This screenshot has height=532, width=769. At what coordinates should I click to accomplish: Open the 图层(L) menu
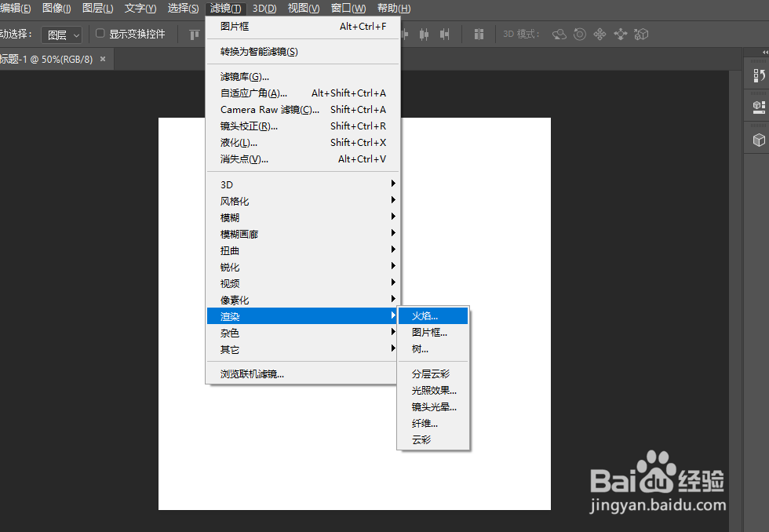[x=97, y=9]
